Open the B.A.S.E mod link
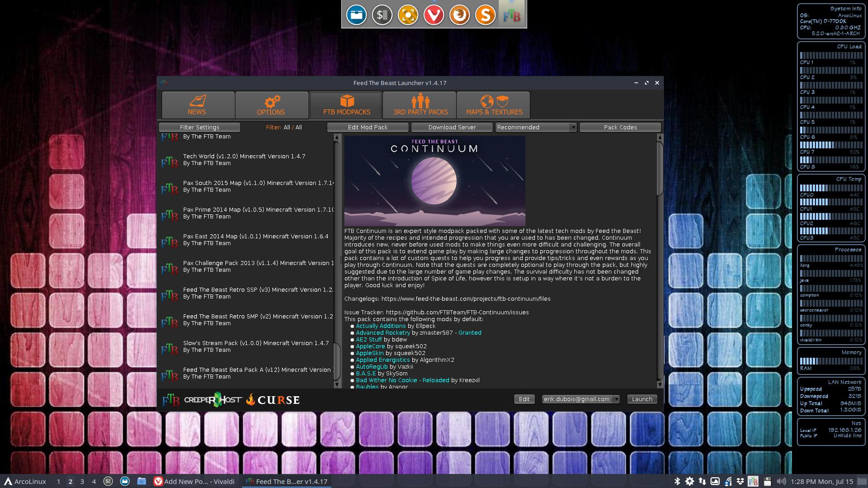This screenshot has width=868, height=488. (366, 373)
